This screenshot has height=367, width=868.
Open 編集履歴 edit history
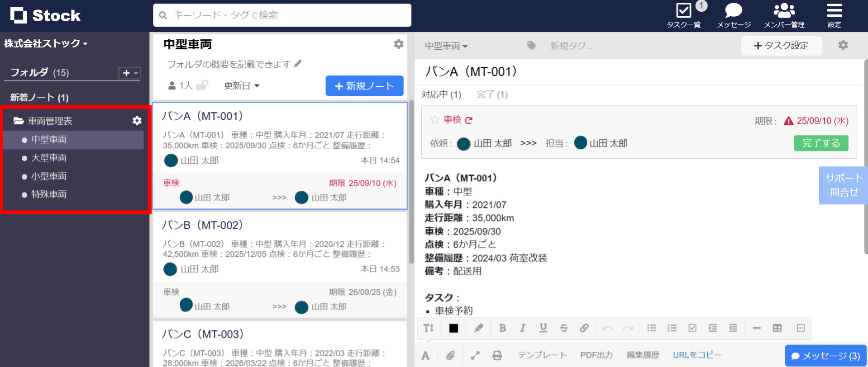point(643,355)
